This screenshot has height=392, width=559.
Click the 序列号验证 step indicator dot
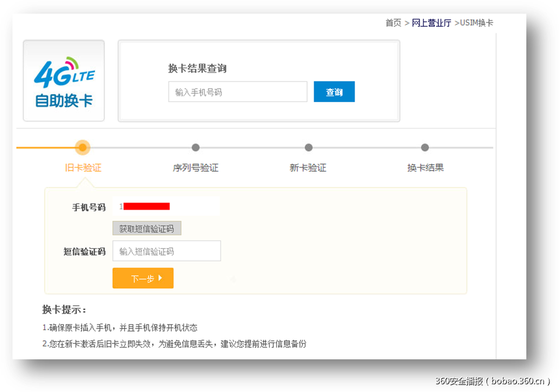[x=196, y=147]
